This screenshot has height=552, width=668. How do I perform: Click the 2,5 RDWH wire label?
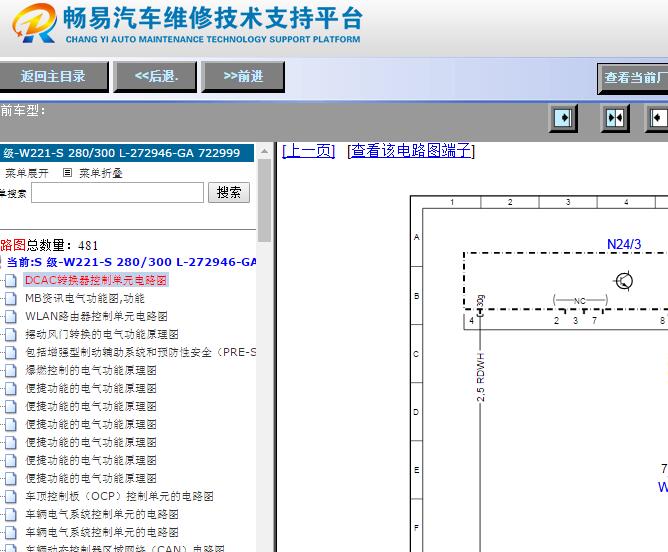(x=481, y=377)
